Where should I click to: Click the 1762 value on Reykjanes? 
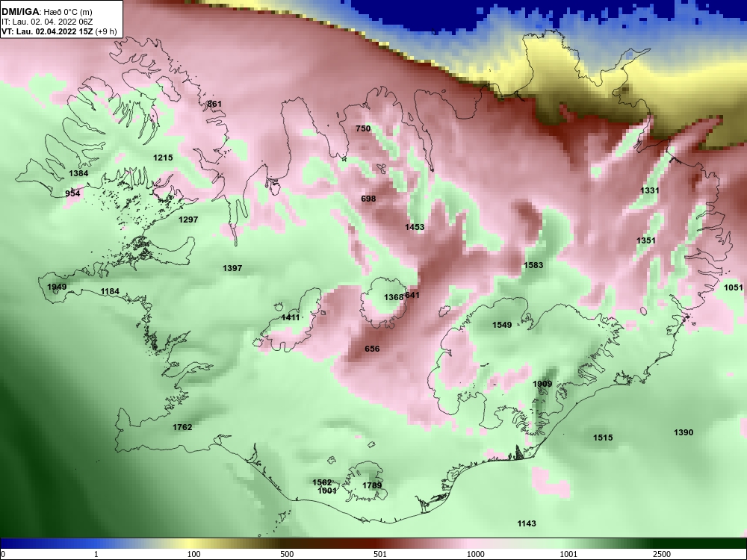coord(182,427)
